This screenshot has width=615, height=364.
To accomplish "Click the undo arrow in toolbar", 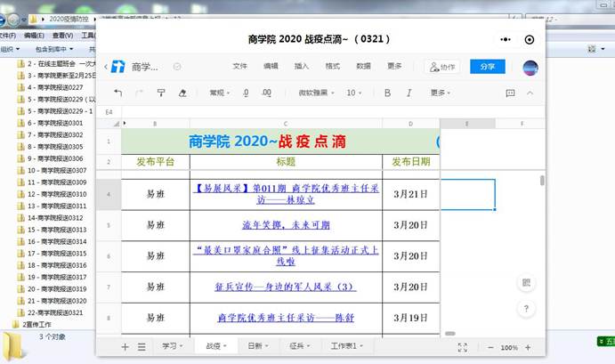I will [x=118, y=93].
